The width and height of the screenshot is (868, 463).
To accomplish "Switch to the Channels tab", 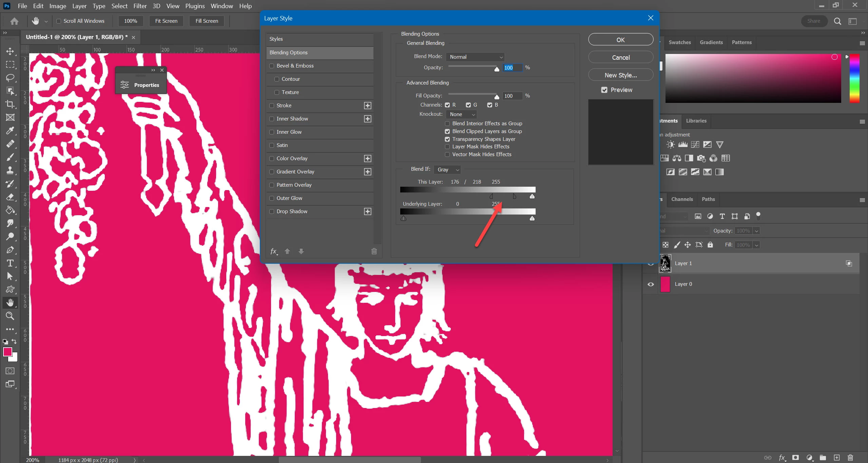I will [x=682, y=199].
